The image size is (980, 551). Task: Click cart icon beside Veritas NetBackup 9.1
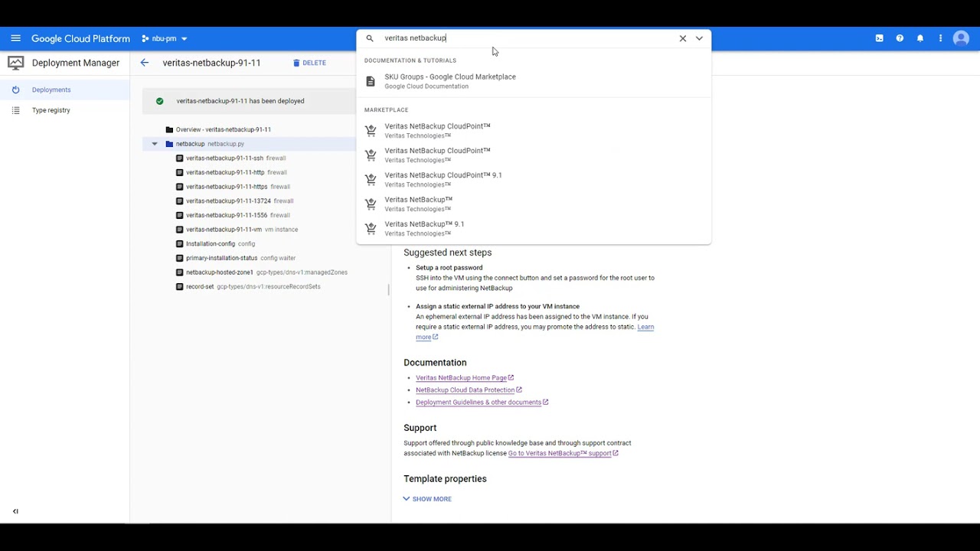click(x=371, y=229)
